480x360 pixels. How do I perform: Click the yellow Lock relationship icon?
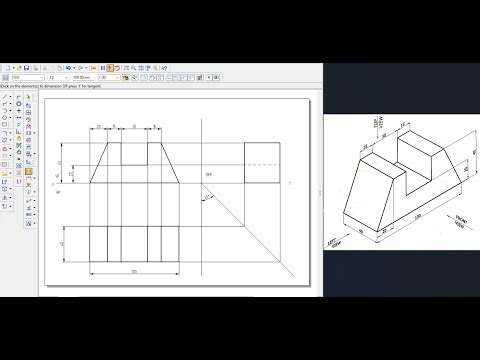(x=19, y=139)
